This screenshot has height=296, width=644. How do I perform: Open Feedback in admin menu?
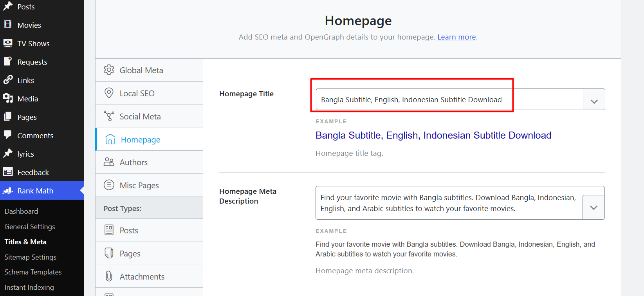tap(42, 172)
